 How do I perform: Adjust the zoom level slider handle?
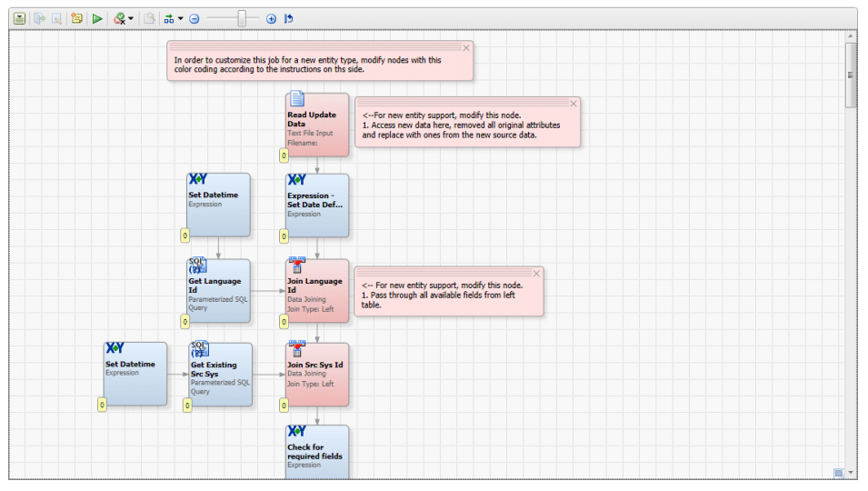(x=242, y=19)
